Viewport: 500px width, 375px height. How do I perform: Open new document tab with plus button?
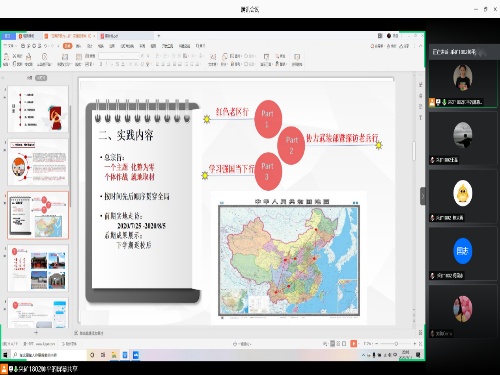point(159,36)
